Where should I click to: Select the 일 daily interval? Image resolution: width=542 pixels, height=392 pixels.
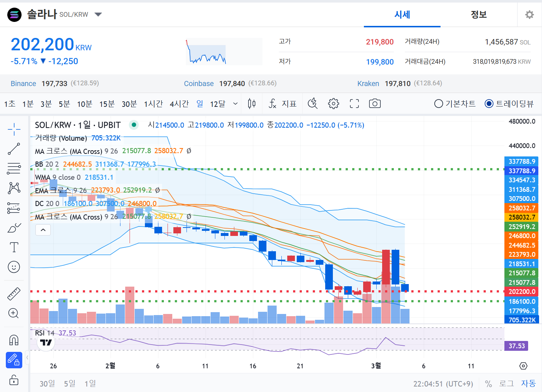[x=200, y=104]
